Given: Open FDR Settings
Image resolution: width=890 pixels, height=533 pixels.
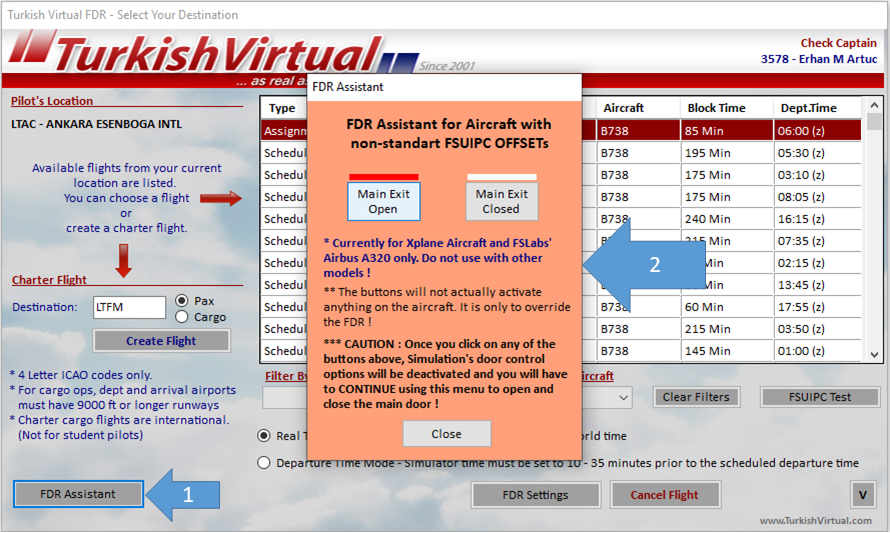Looking at the screenshot, I should [535, 495].
